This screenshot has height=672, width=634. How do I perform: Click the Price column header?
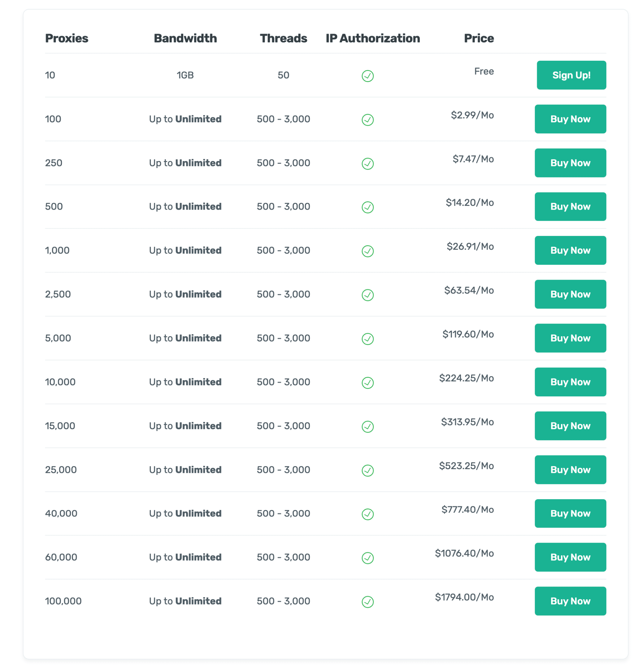[479, 38]
